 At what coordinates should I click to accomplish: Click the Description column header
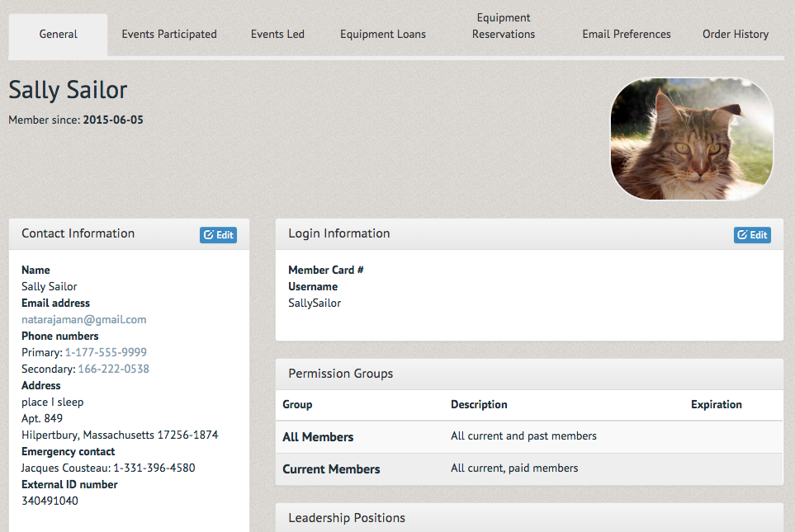[x=479, y=404]
